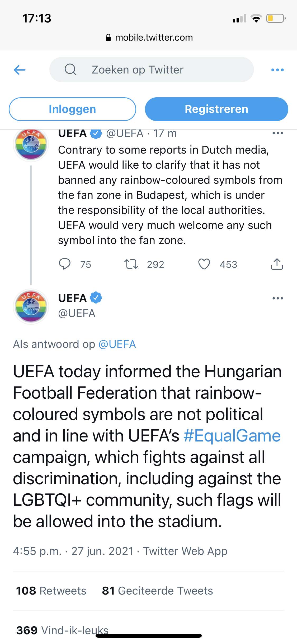Screen dimensions: 297x644
Task: Share the first UEFA tweet
Action: click(277, 264)
